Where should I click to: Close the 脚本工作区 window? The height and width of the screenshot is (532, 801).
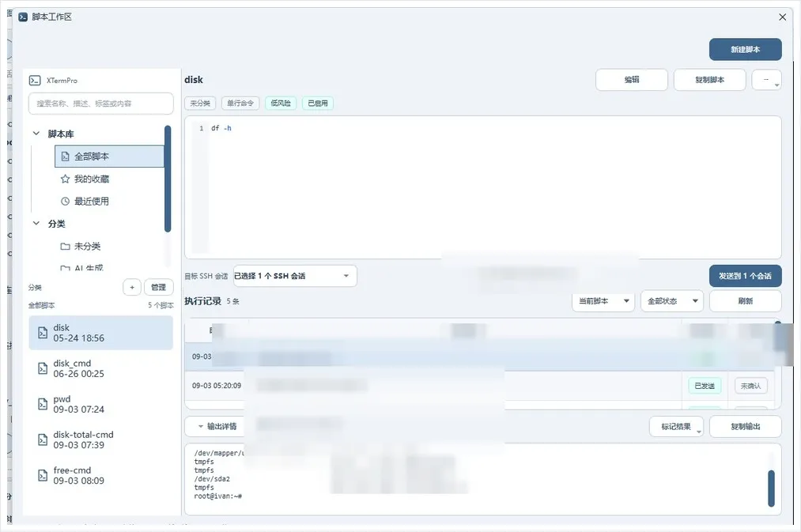[x=782, y=17]
